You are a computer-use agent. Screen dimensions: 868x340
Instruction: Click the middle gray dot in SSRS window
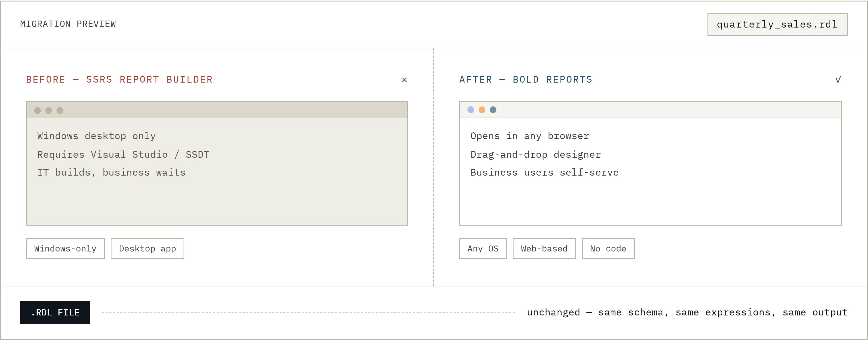pyautogui.click(x=49, y=110)
